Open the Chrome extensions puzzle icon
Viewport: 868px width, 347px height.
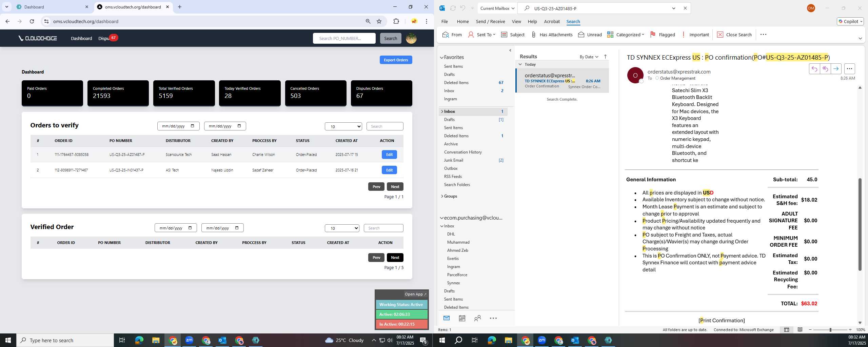[x=396, y=21]
